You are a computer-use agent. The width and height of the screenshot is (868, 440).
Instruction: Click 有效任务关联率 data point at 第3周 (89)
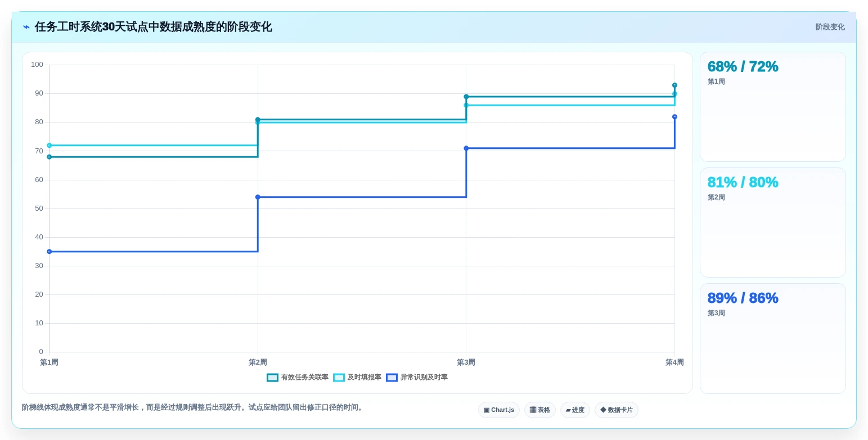coord(466,97)
